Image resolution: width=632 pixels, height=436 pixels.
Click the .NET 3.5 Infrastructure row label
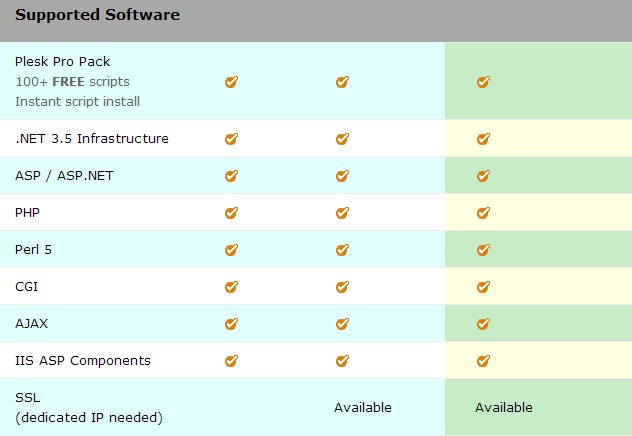pos(92,139)
